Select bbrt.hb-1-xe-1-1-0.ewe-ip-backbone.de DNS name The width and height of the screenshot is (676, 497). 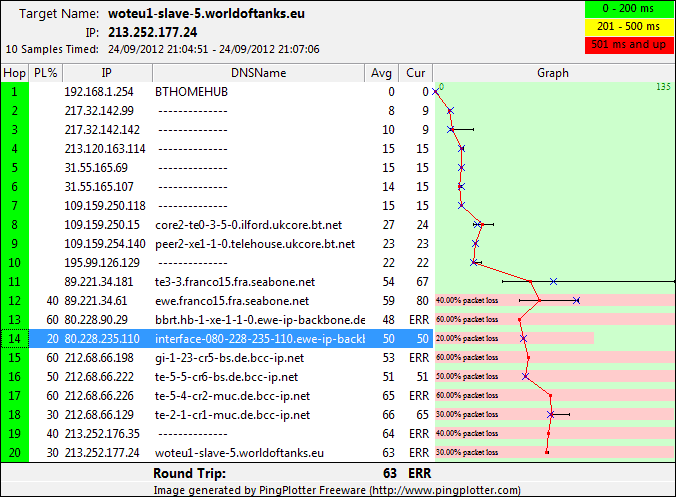point(260,320)
